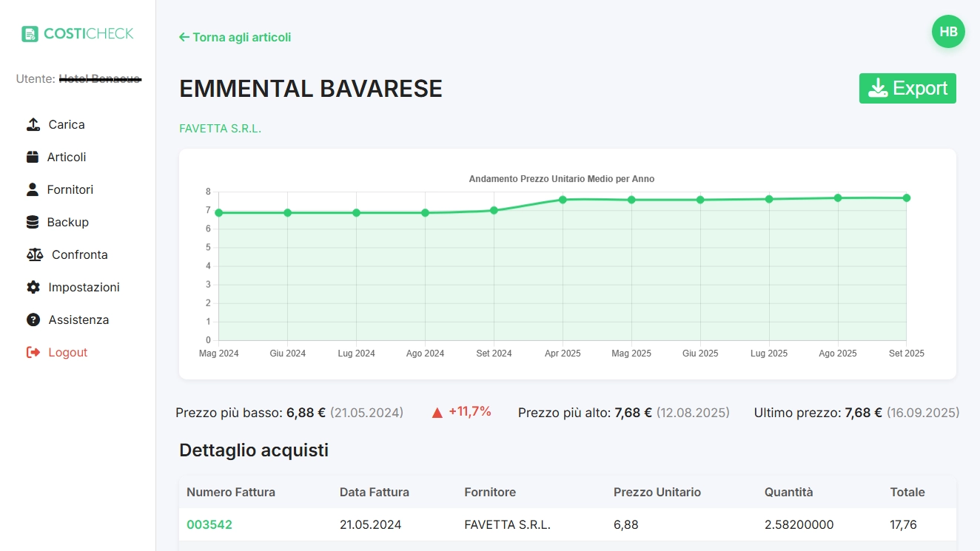The height and width of the screenshot is (551, 980).
Task: Click the Backup database icon
Action: [x=32, y=222]
